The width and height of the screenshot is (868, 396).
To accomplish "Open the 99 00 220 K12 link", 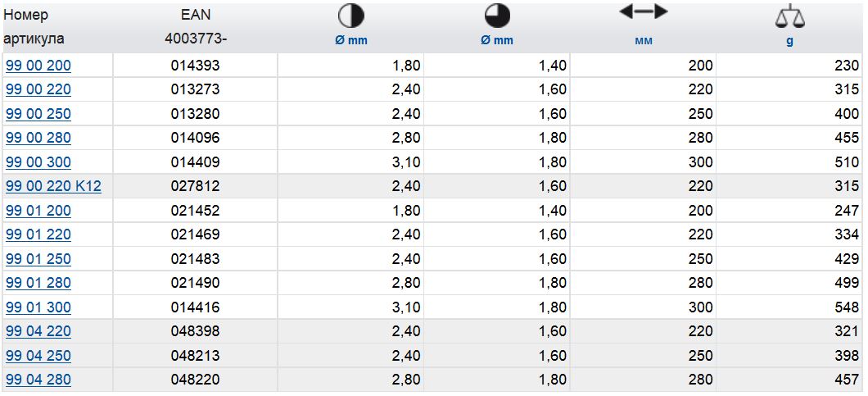I will pyautogui.click(x=53, y=186).
